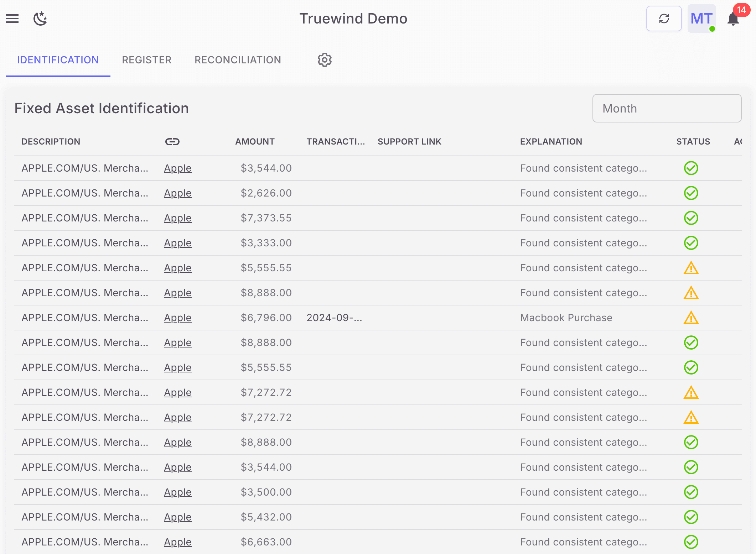Open the MT user avatar menu
756x554 pixels.
[x=701, y=19]
